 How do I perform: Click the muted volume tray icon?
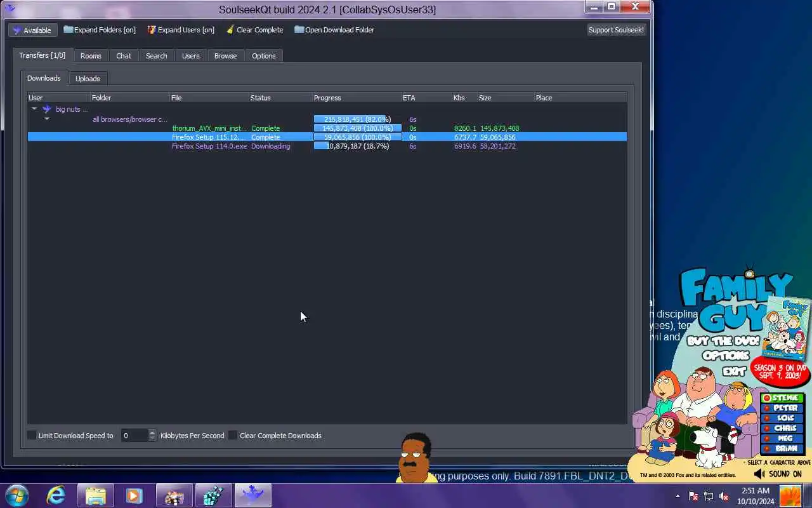coord(723,496)
